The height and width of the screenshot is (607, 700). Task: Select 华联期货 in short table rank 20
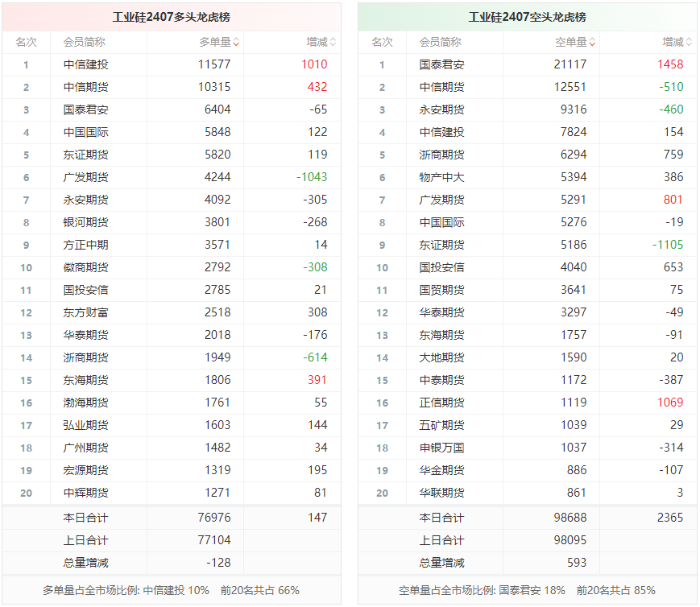pos(441,493)
